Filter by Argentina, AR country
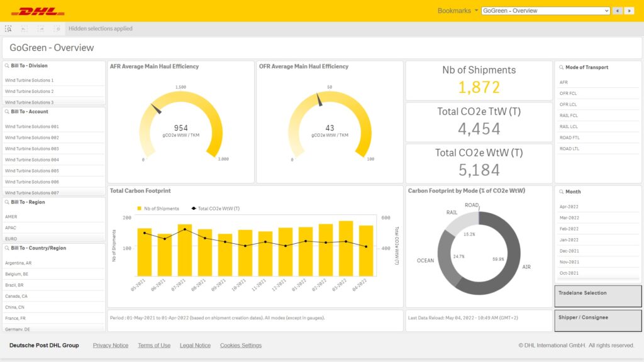Image resolution: width=644 pixels, height=362 pixels. 54,263
